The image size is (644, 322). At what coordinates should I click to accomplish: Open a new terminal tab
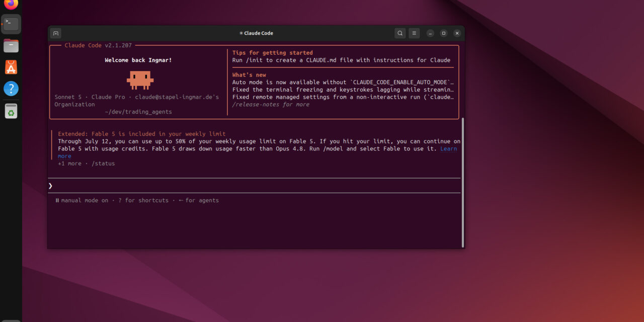56,33
